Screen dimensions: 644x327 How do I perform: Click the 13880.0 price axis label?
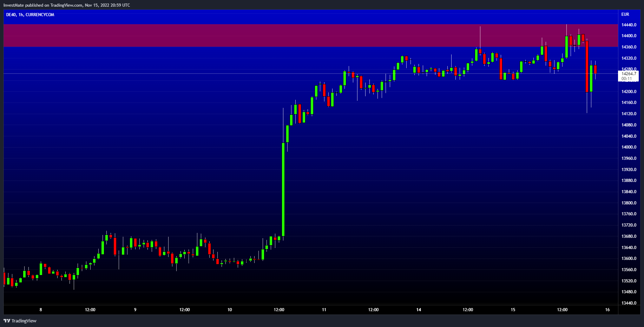[x=629, y=181]
